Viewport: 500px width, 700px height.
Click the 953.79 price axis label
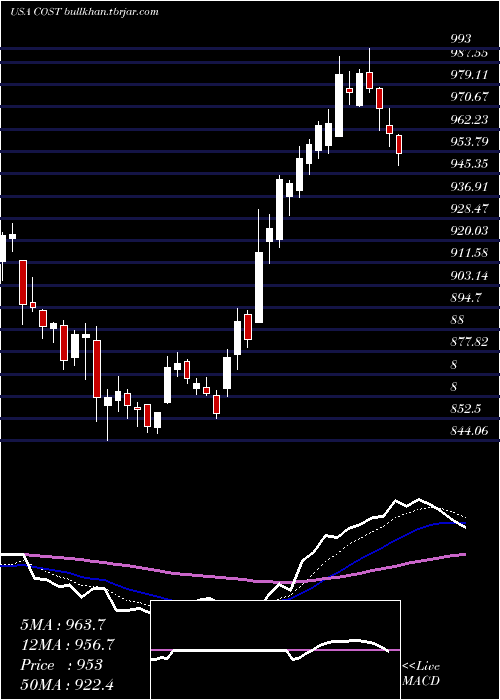pyautogui.click(x=469, y=142)
